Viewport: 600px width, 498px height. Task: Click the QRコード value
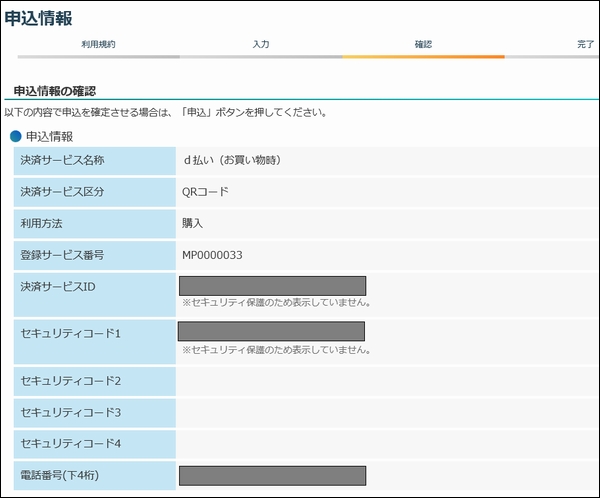[x=205, y=191]
